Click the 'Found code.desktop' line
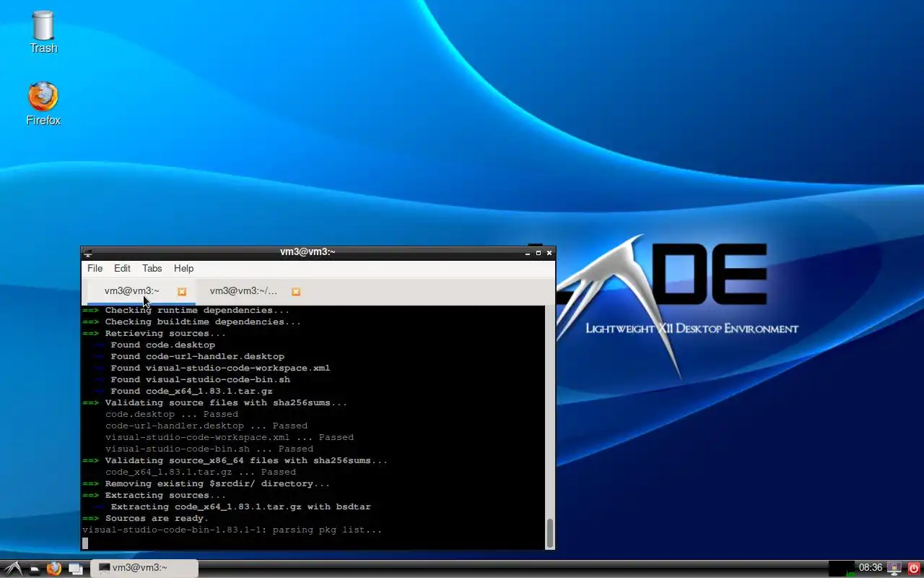This screenshot has width=924, height=578. point(154,345)
